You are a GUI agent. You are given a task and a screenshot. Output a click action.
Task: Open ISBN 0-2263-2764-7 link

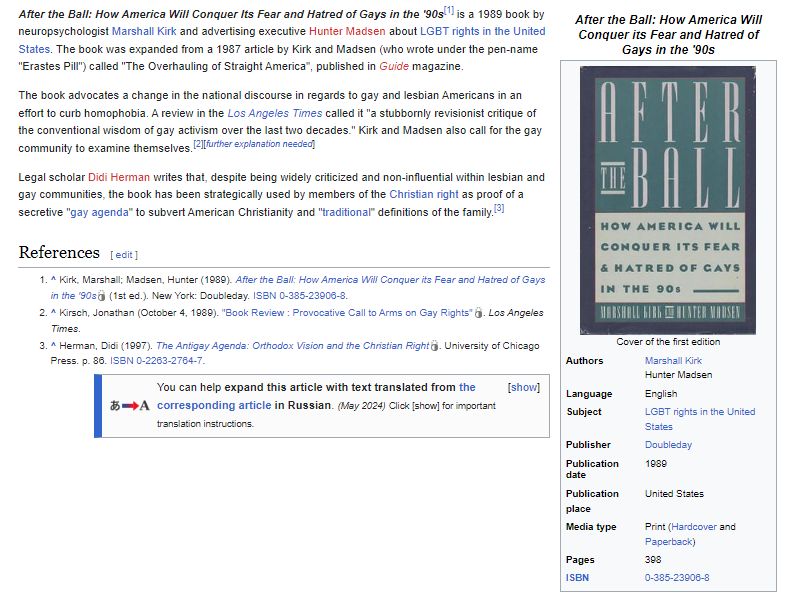[156, 361]
